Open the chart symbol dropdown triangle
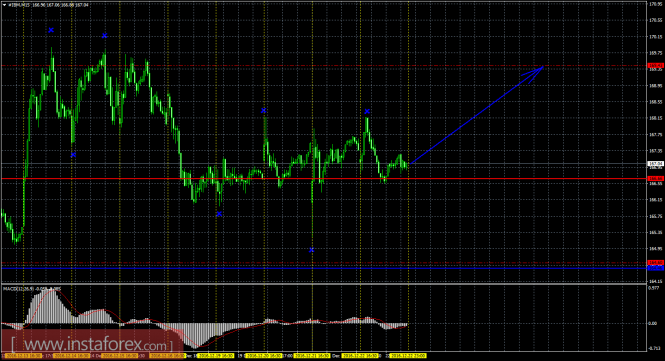The height and width of the screenshot is (361, 665). pyautogui.click(x=4, y=5)
